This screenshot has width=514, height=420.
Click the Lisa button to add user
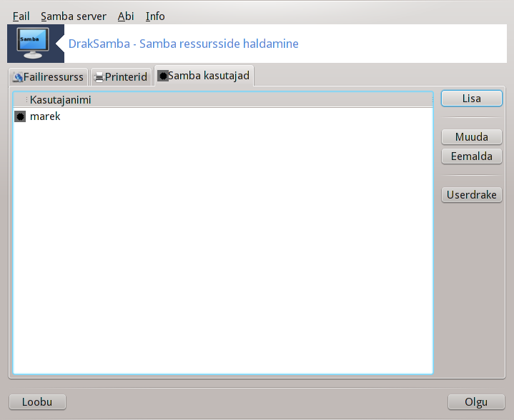coord(471,99)
